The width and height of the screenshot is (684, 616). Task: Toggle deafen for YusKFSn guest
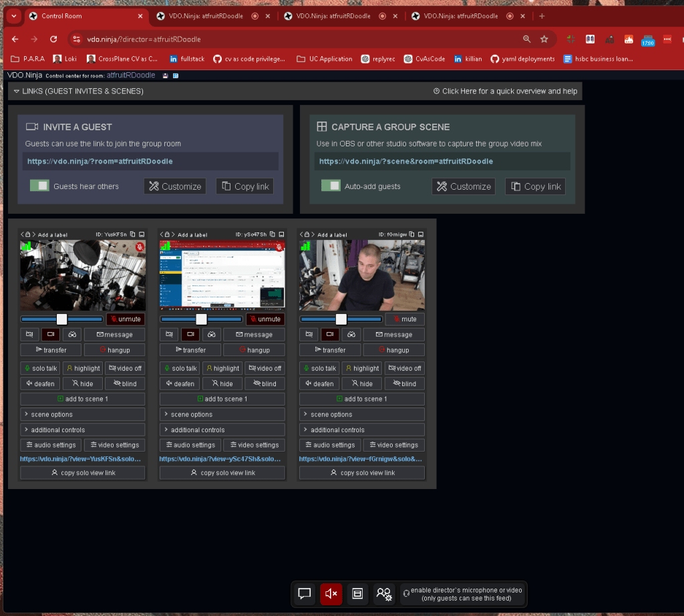(x=39, y=383)
